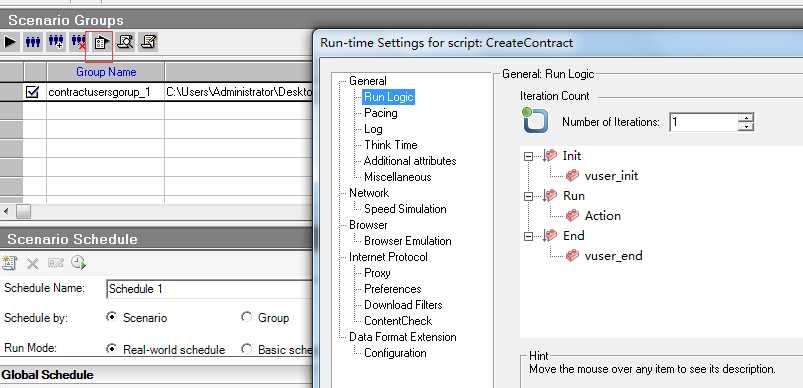The height and width of the screenshot is (388, 803).
Task: Select the vuser_end action
Action: 613,255
